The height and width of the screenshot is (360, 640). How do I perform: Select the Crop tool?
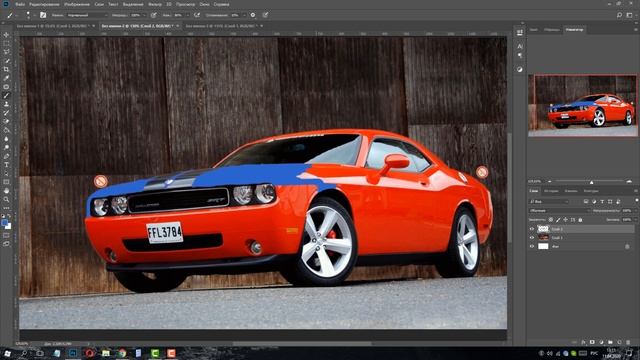[6, 69]
